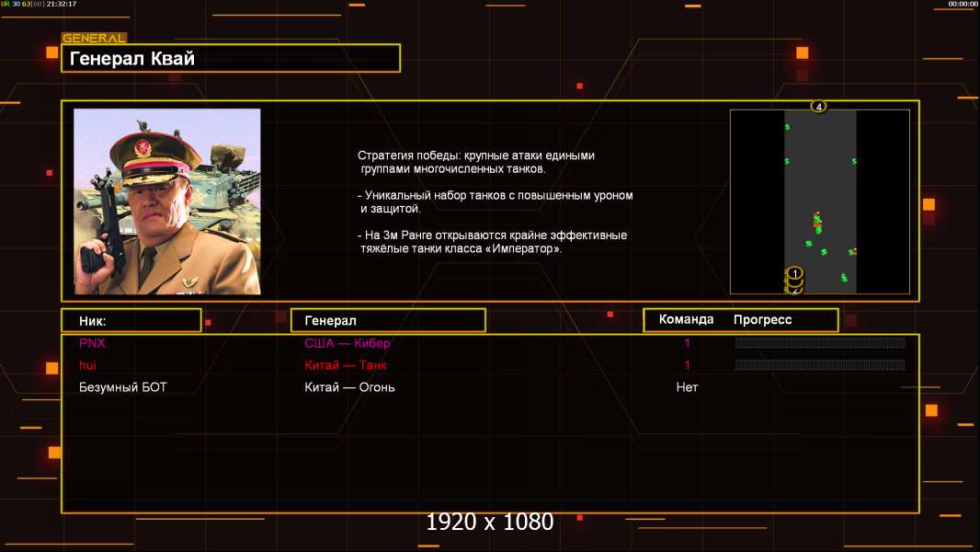Click the 'Команда' column header

(686, 319)
